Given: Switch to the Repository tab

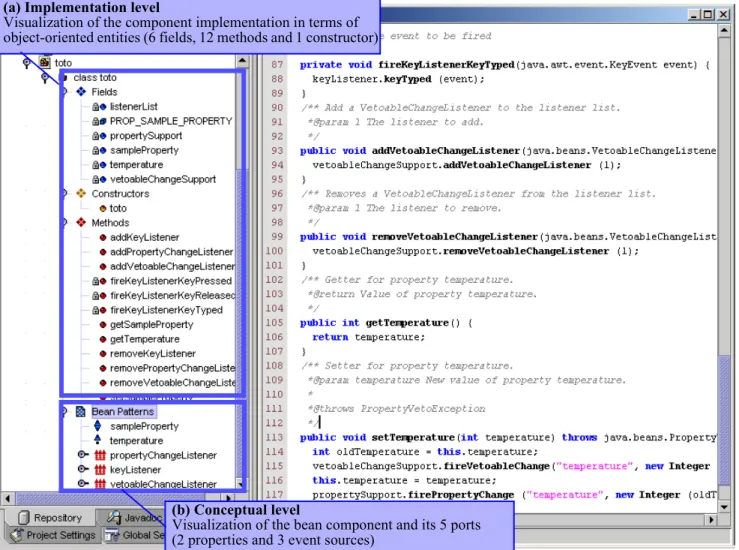Looking at the screenshot, I should [49, 517].
